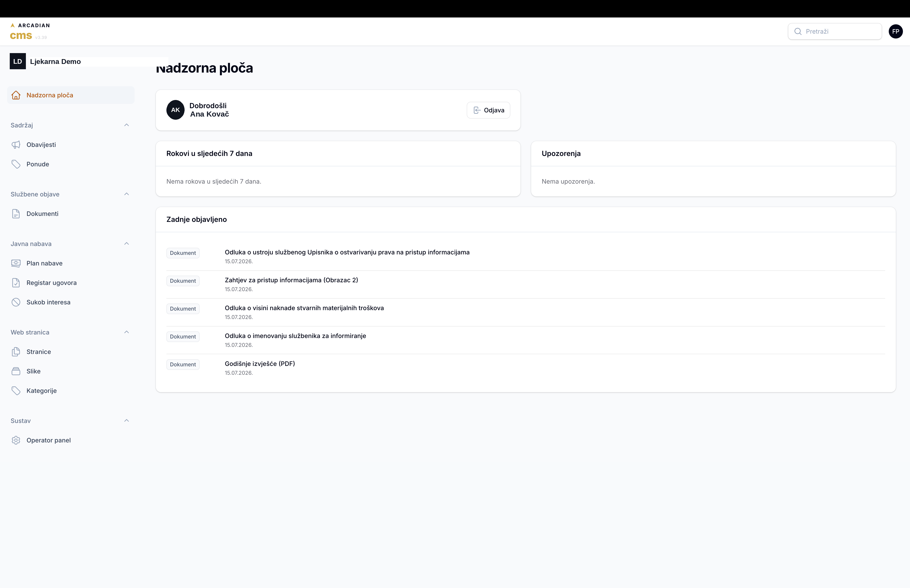The width and height of the screenshot is (910, 588).
Task: Open Nadzorna ploča in sidebar
Action: tap(71, 95)
